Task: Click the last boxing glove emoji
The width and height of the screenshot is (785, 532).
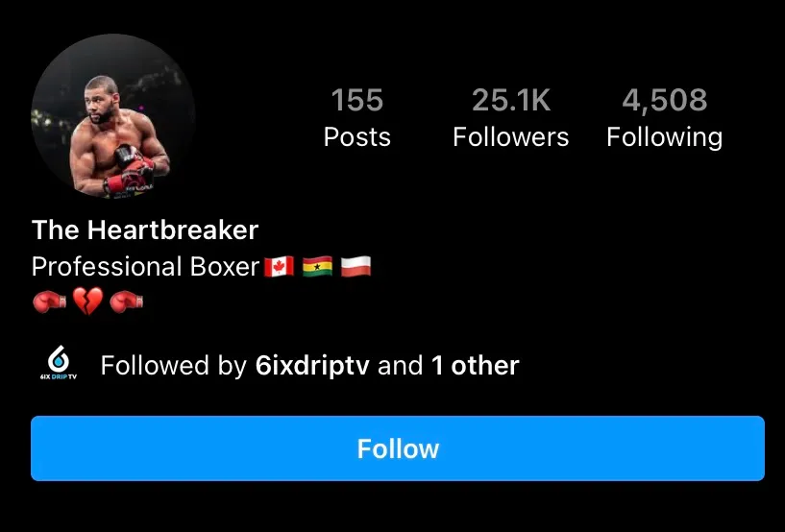Action: point(126,302)
